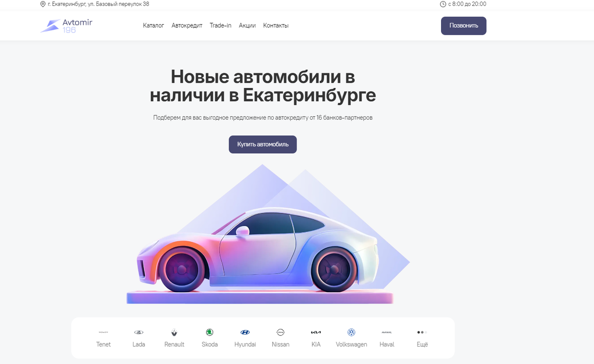Image resolution: width=594 pixels, height=364 pixels.
Task: Select the KIA brand logo
Action: pyautogui.click(x=316, y=332)
